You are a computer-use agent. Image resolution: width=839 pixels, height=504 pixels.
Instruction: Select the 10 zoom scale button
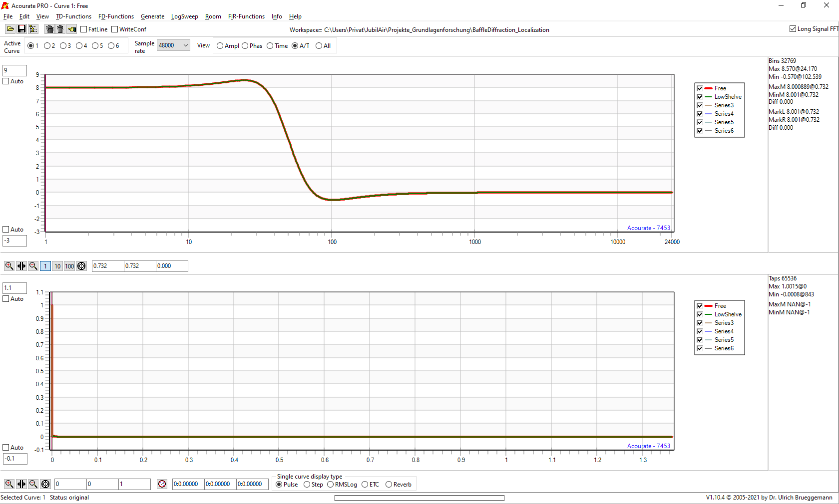[57, 266]
